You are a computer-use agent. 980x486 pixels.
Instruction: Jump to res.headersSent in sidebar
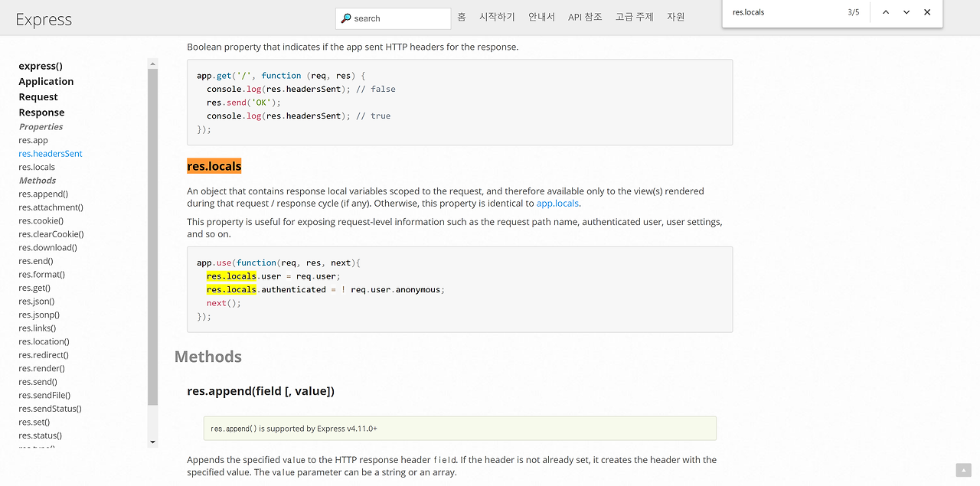[51, 154]
